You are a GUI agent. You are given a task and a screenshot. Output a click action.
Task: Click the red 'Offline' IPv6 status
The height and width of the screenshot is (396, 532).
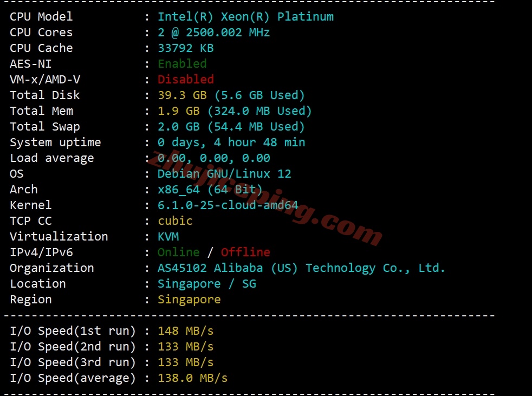pos(245,252)
